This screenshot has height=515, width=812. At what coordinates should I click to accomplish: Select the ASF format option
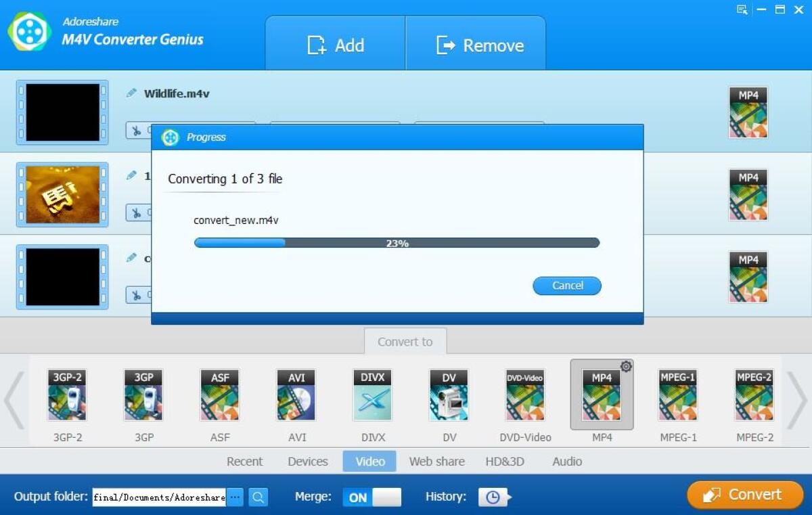click(219, 395)
